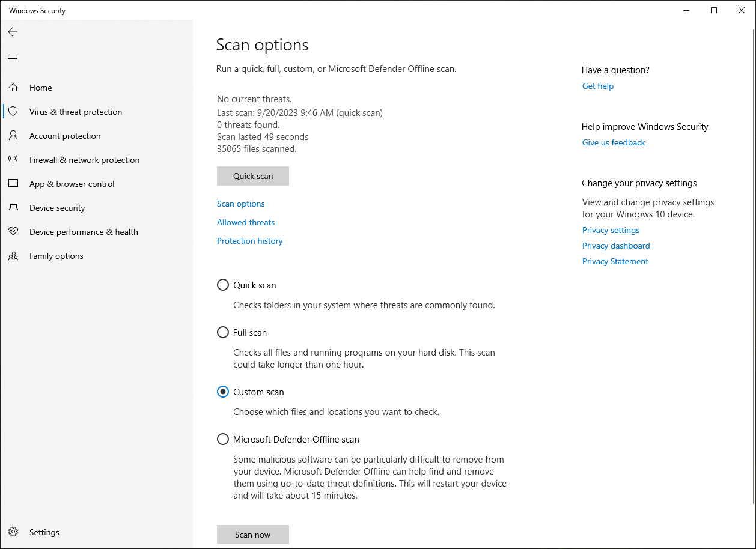This screenshot has width=756, height=549.
Task: Open Device performance & health heart icon
Action: (x=13, y=231)
